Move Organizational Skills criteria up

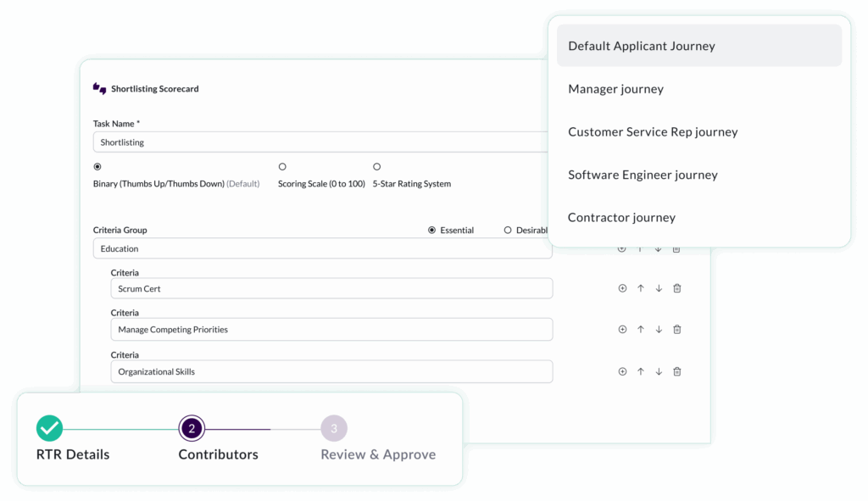pyautogui.click(x=641, y=371)
